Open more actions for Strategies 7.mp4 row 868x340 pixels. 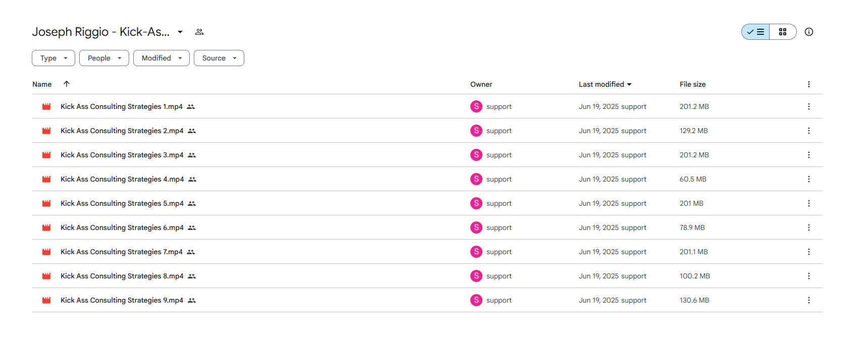[808, 252]
